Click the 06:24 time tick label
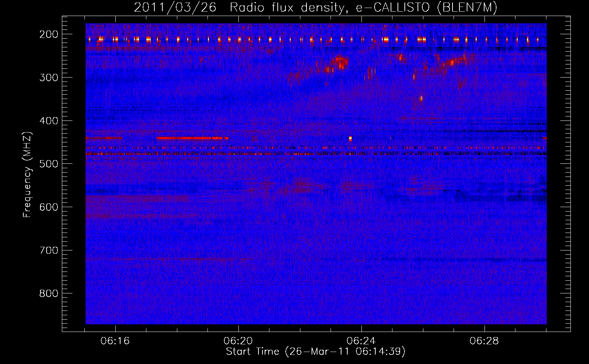This screenshot has height=364, width=589. click(x=361, y=341)
